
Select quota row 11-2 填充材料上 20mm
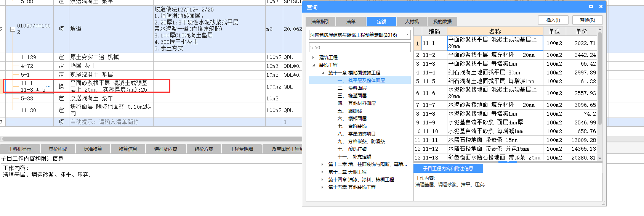(x=505, y=55)
